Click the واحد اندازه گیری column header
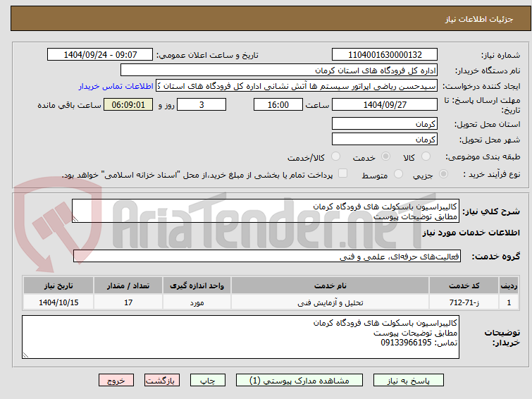Viewport: 532px width, 399px height. (197, 286)
